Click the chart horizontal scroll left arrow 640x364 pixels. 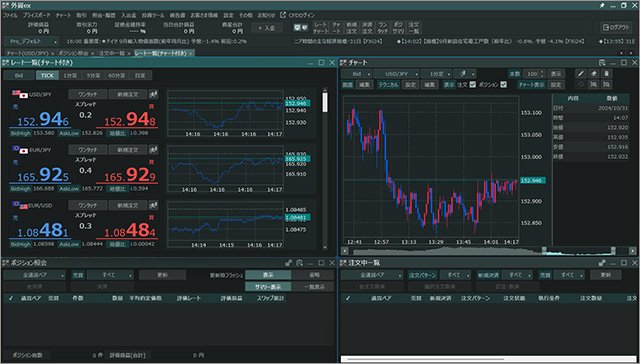pos(345,251)
